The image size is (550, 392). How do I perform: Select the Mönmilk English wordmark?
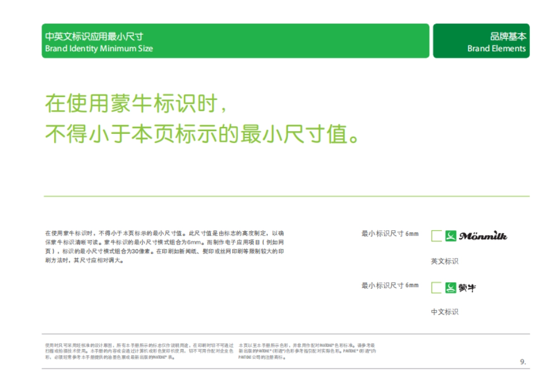pos(484,235)
